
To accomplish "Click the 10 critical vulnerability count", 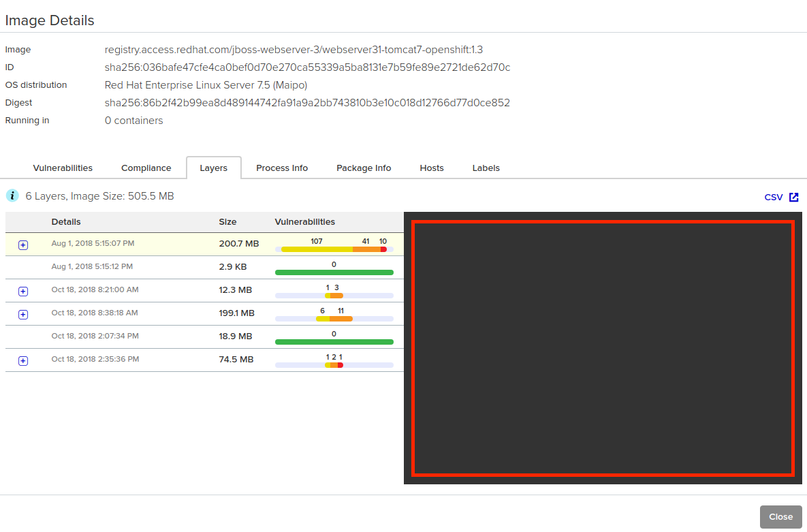I will click(383, 241).
